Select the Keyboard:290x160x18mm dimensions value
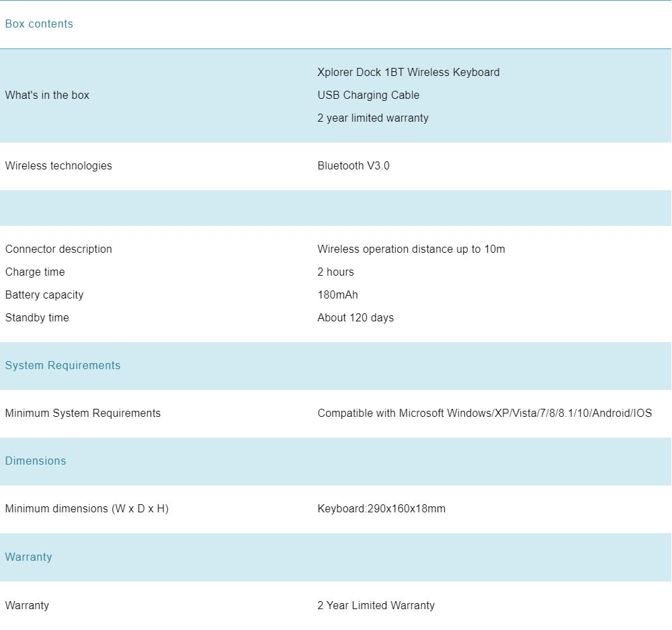The width and height of the screenshot is (672, 630). click(381, 509)
